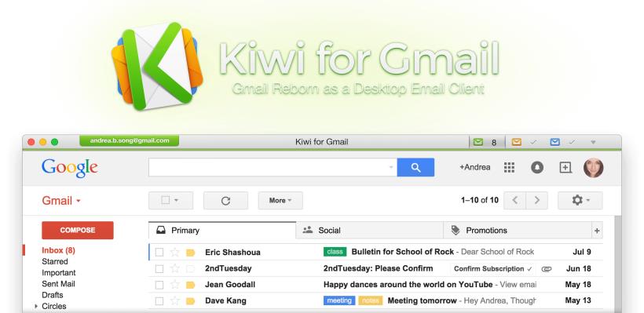The width and height of the screenshot is (644, 313).
Task: Open the Drafts folder
Action: pos(53,295)
